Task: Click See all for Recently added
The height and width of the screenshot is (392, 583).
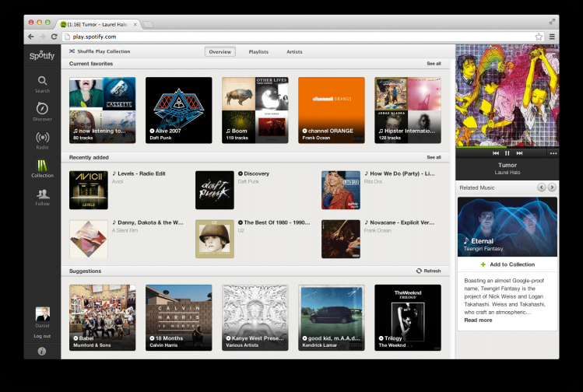Action: coord(434,157)
